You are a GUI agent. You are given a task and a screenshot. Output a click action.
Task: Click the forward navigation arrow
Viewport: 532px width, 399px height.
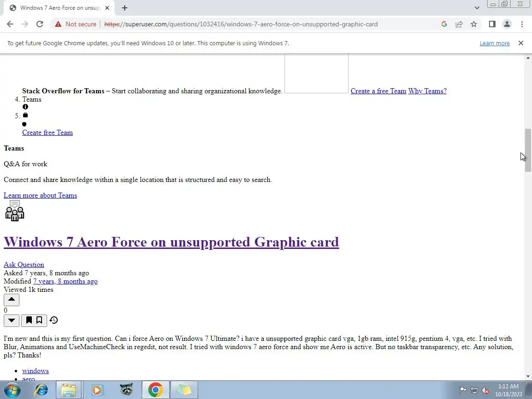click(x=25, y=24)
